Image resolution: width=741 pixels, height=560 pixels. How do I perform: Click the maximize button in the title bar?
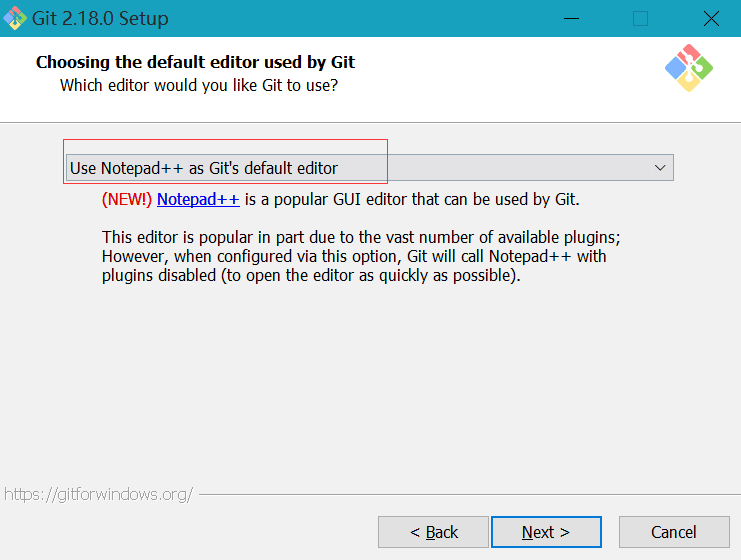(x=640, y=19)
